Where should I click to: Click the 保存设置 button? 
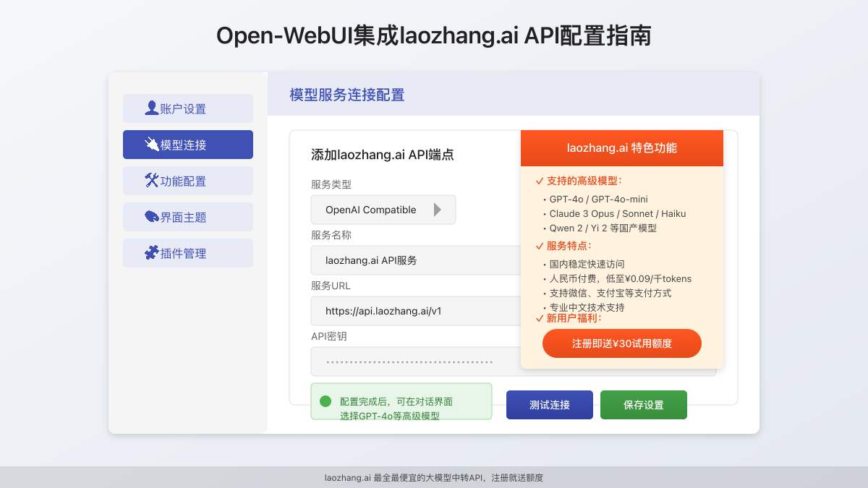[644, 405]
